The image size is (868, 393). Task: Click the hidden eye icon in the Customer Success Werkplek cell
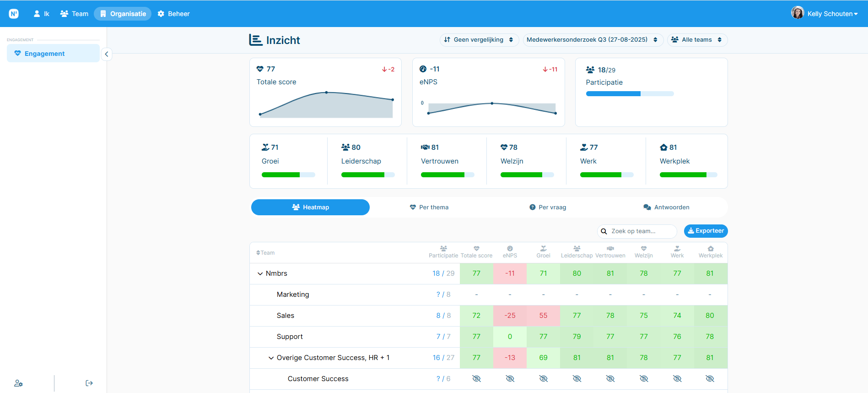(710, 379)
